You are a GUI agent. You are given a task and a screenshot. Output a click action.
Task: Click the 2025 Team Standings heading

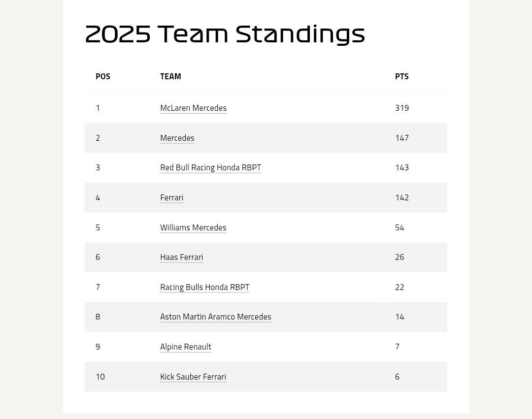[225, 34]
